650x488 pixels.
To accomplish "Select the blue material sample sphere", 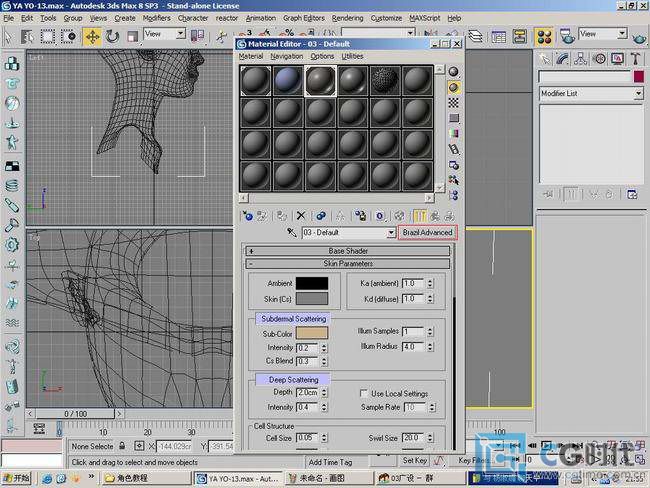I will 287,81.
